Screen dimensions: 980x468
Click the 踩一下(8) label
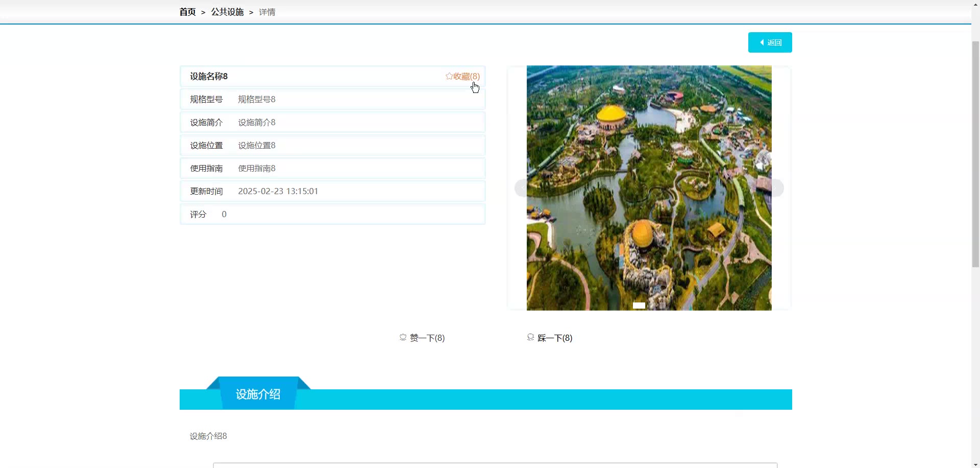(555, 338)
